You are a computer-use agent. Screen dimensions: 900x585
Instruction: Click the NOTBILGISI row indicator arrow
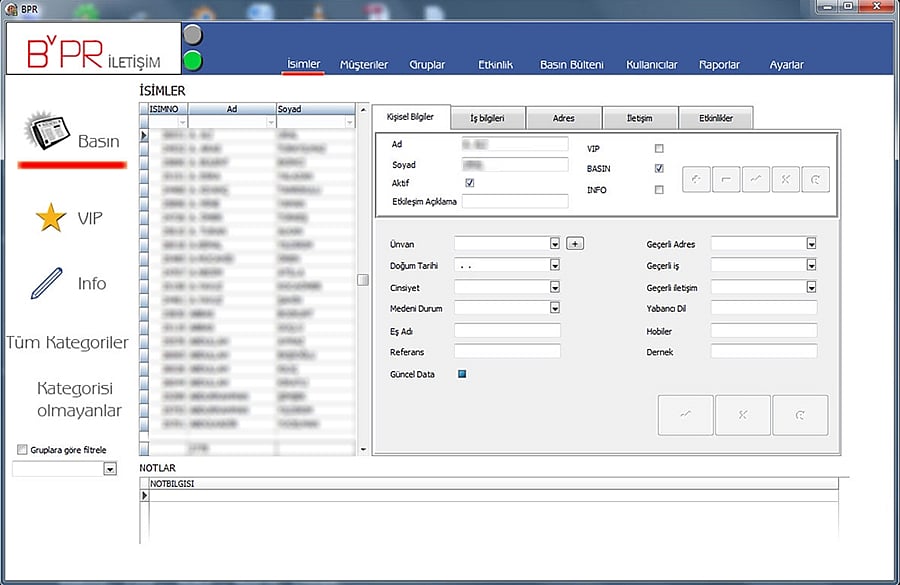pyautogui.click(x=144, y=495)
